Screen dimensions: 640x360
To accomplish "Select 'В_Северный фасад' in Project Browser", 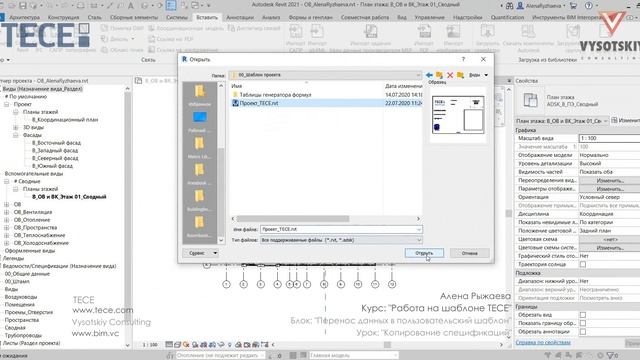I will [x=55, y=158].
